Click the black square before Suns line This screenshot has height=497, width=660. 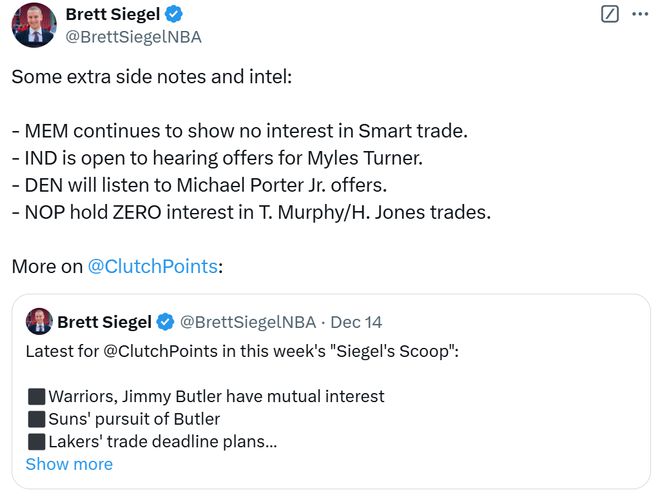pyautogui.click(x=37, y=419)
